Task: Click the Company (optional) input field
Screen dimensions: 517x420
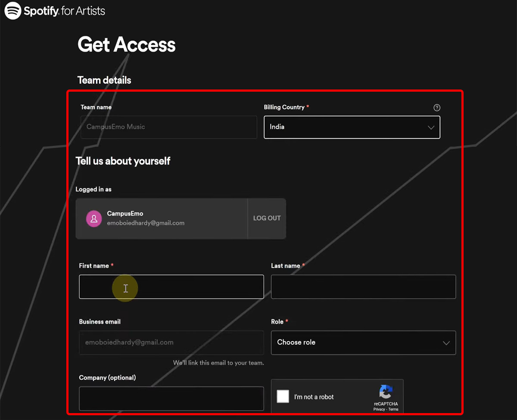Action: click(171, 398)
